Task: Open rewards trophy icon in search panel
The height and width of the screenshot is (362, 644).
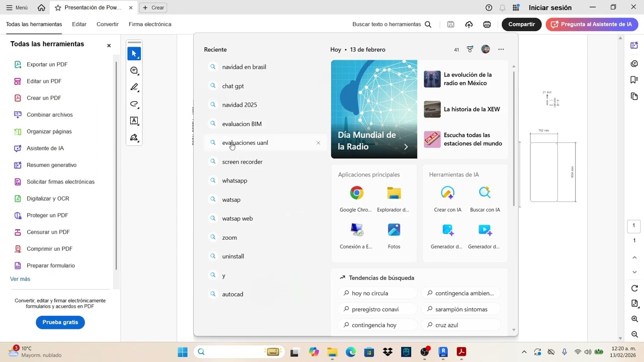Action: coord(470,49)
